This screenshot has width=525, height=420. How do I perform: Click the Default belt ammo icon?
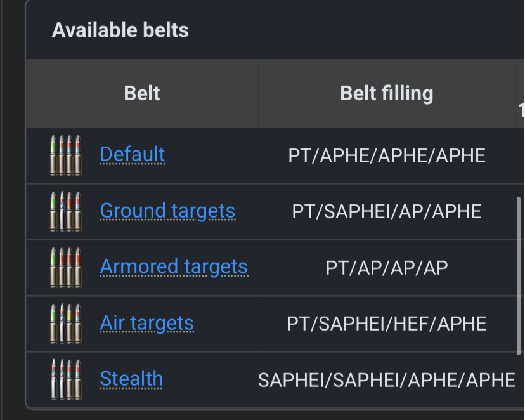click(x=66, y=155)
